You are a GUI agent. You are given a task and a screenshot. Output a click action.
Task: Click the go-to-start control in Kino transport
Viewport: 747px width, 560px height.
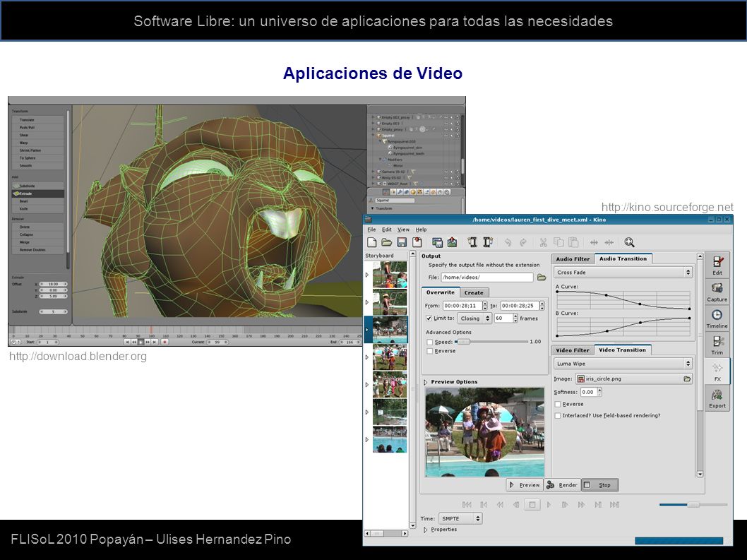coord(467,505)
